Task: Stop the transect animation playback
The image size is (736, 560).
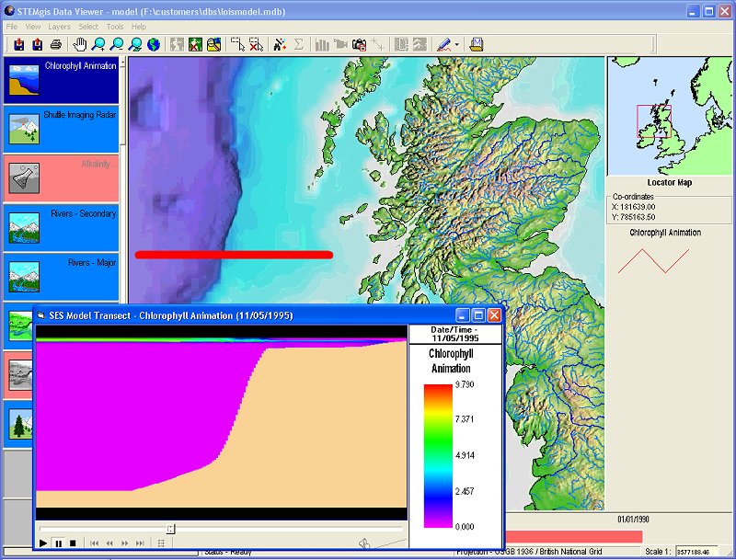Action: (72, 543)
